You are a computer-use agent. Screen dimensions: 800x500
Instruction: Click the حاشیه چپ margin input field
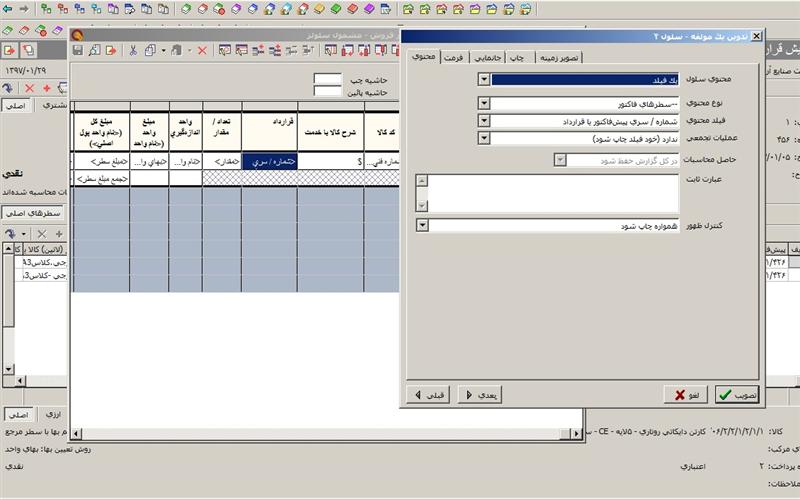pyautogui.click(x=328, y=79)
